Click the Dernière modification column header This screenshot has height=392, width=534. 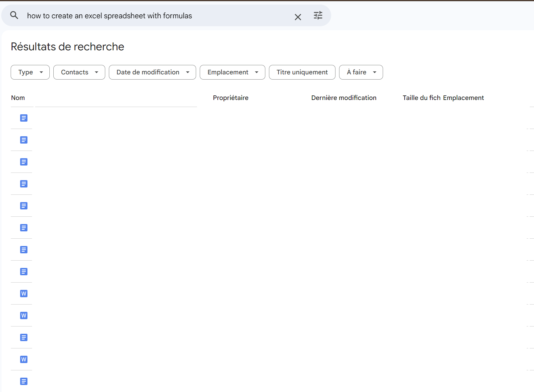coord(344,98)
